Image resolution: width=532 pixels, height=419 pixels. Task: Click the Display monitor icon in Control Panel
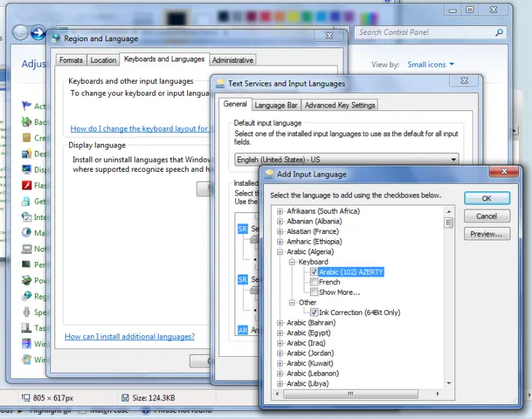pos(27,169)
